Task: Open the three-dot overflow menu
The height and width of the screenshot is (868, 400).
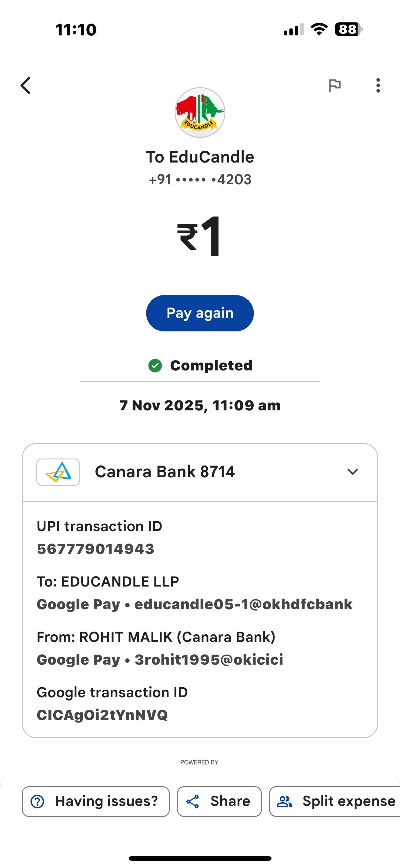Action: [x=378, y=85]
